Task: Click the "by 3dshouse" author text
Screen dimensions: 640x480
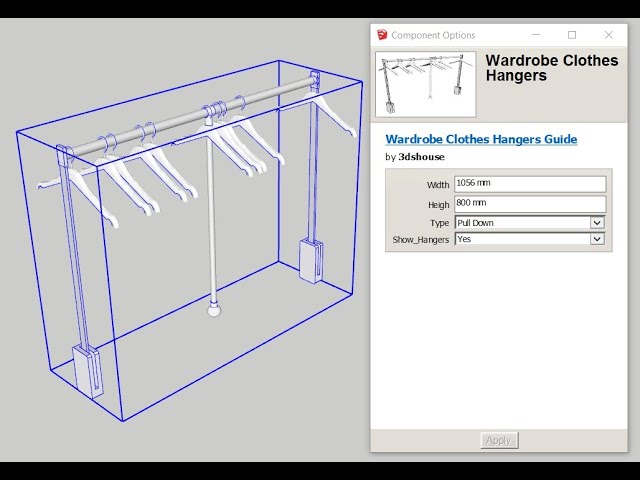Action: click(415, 157)
